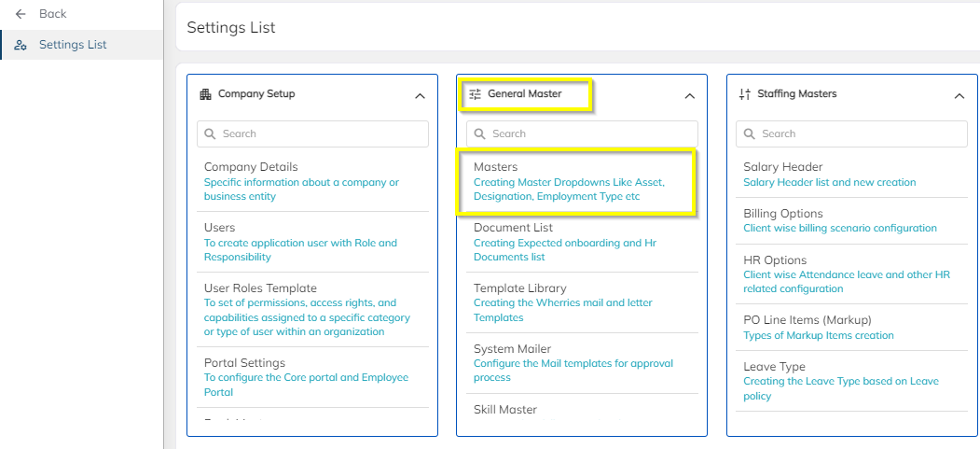Open Company Details settings
Image resolution: width=980 pixels, height=449 pixels.
click(x=251, y=167)
